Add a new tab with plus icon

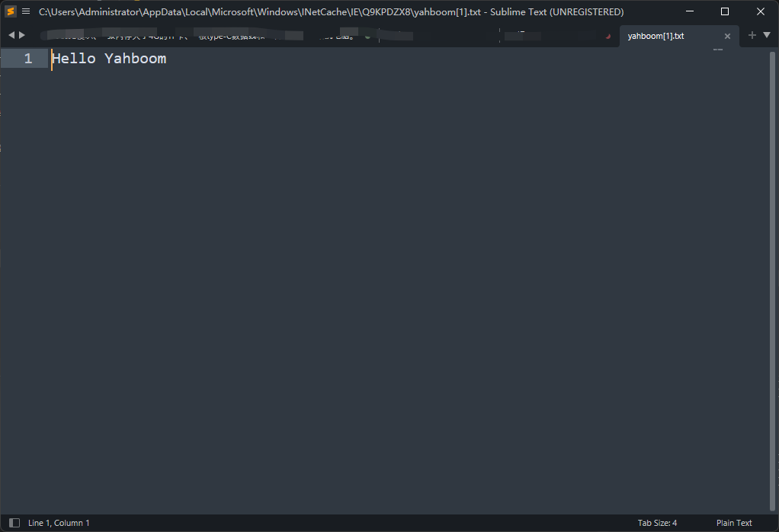tap(752, 35)
